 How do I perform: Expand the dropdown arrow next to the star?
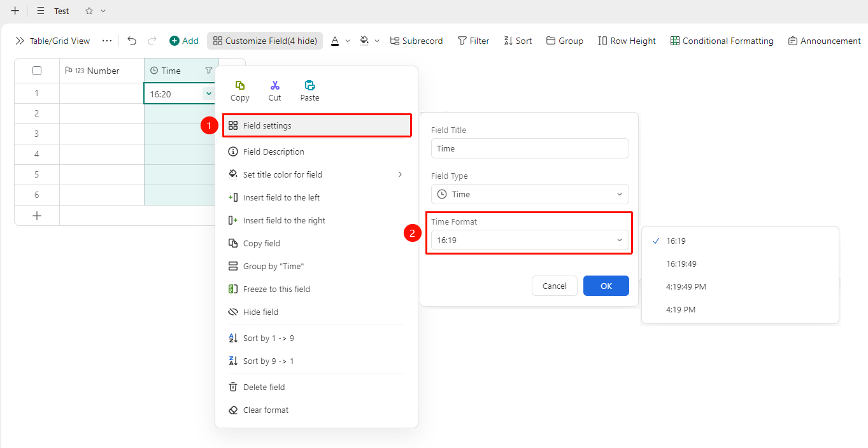(x=103, y=11)
